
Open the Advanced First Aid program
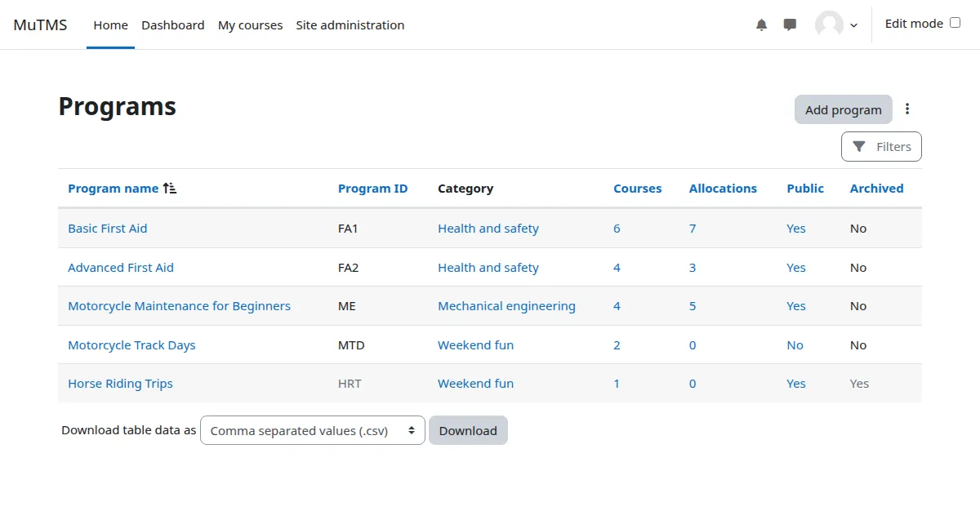121,267
